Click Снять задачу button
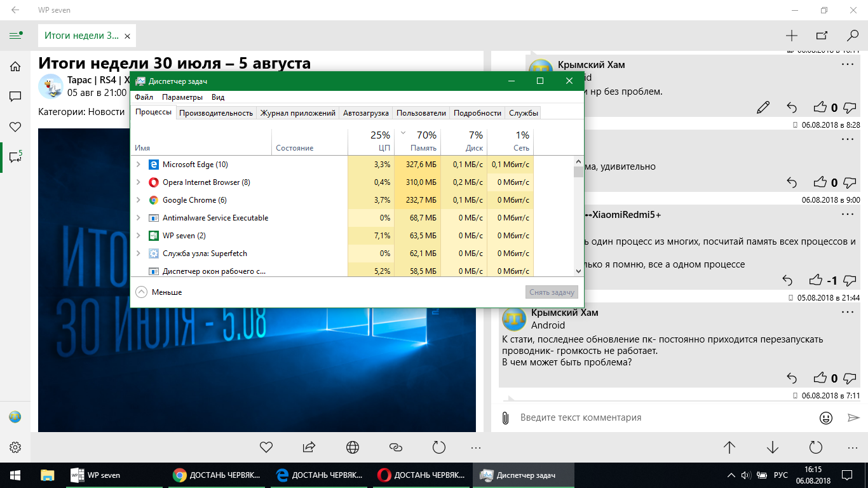 point(552,292)
